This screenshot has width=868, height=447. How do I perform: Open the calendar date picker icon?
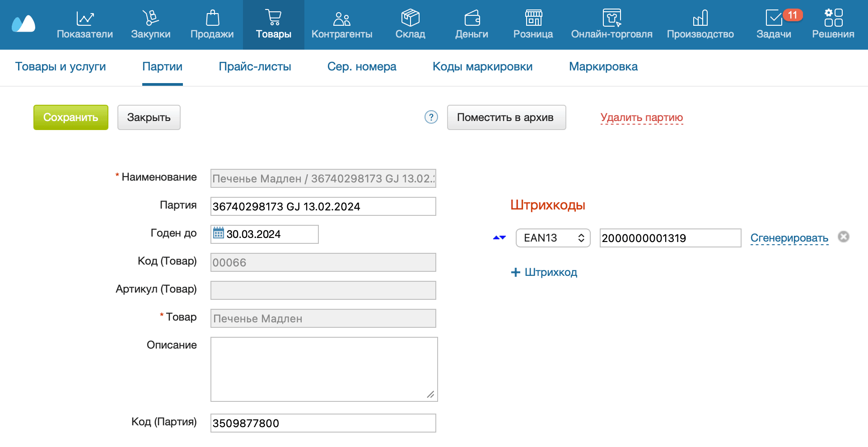[219, 233]
